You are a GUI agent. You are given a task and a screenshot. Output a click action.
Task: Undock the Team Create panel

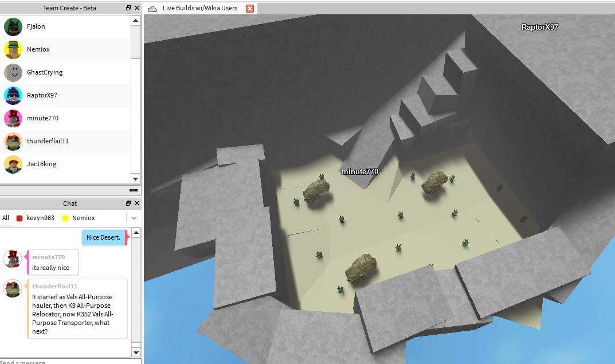[128, 9]
